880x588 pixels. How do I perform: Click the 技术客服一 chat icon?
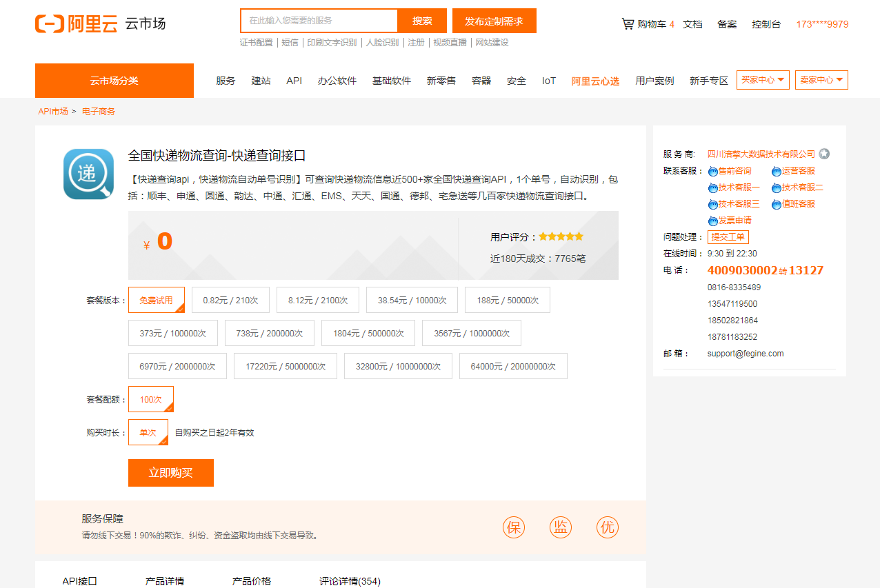713,188
